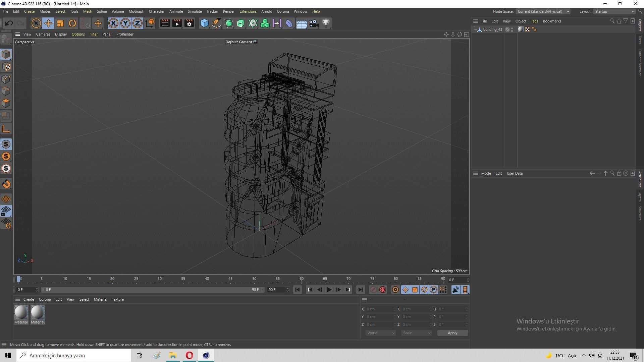Open viewport hamburger menu
This screenshot has width=644, height=362.
[18, 34]
